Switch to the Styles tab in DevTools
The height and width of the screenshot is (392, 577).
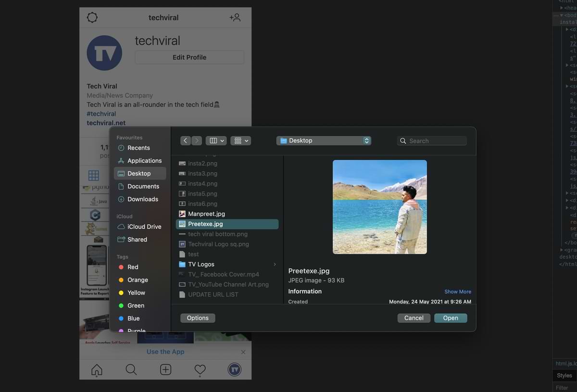point(564,376)
